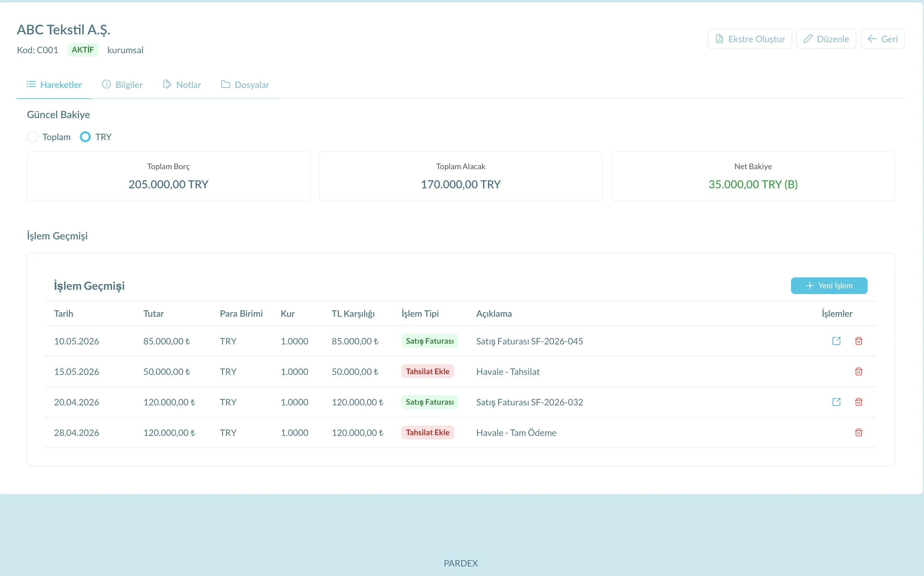Click the Düzenle pencil icon
This screenshot has height=576, width=924.
click(x=807, y=39)
